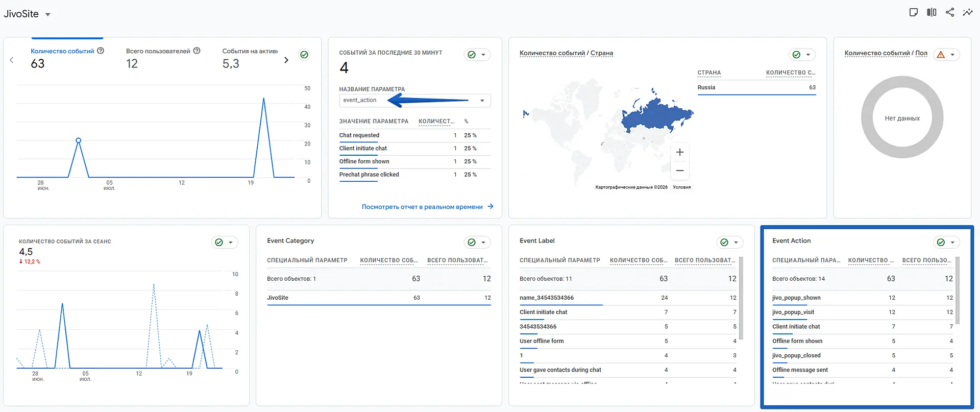Toggle the compare columns icon

tap(932, 12)
